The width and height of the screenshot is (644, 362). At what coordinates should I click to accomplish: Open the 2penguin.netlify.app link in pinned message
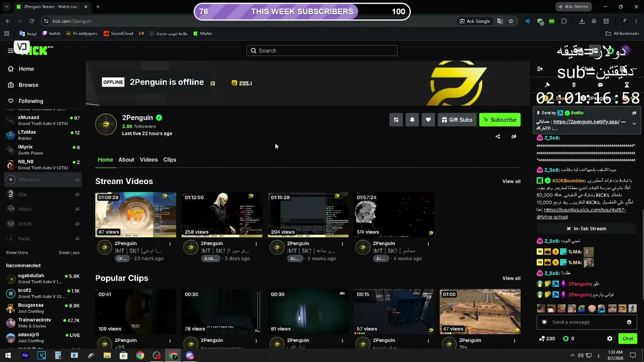(586, 122)
